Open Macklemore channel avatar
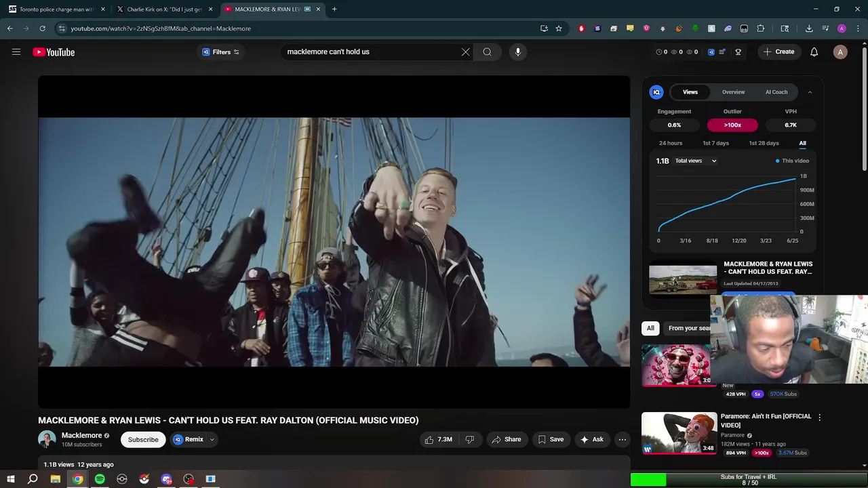This screenshot has width=868, height=488. [47, 439]
